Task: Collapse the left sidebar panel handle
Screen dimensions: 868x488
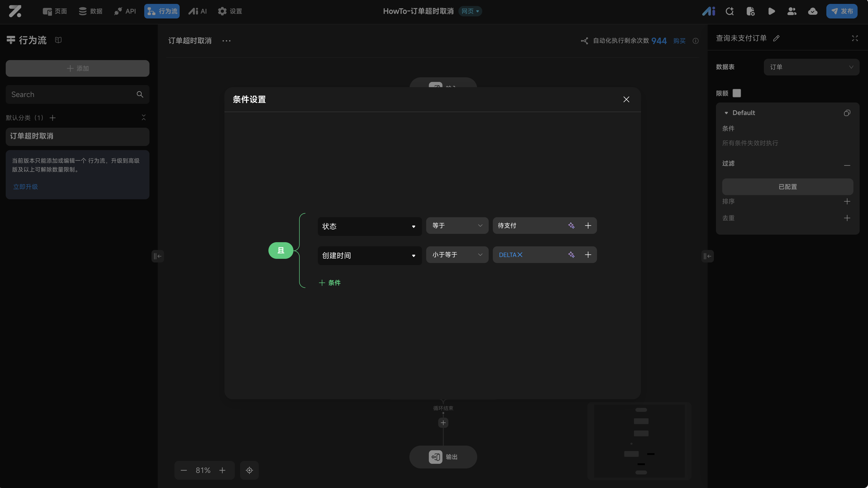Action: pos(157,256)
